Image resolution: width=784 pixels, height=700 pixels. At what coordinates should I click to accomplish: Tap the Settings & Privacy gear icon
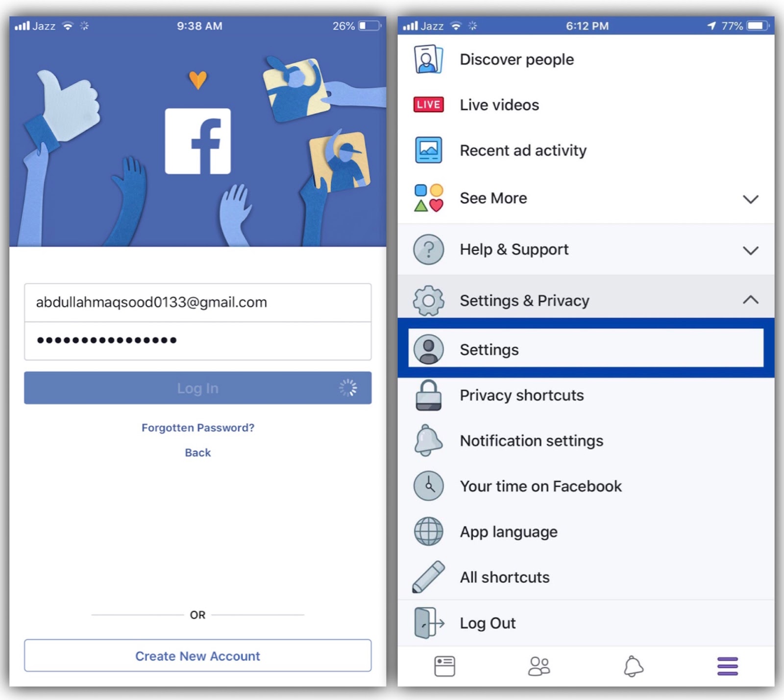pos(428,300)
